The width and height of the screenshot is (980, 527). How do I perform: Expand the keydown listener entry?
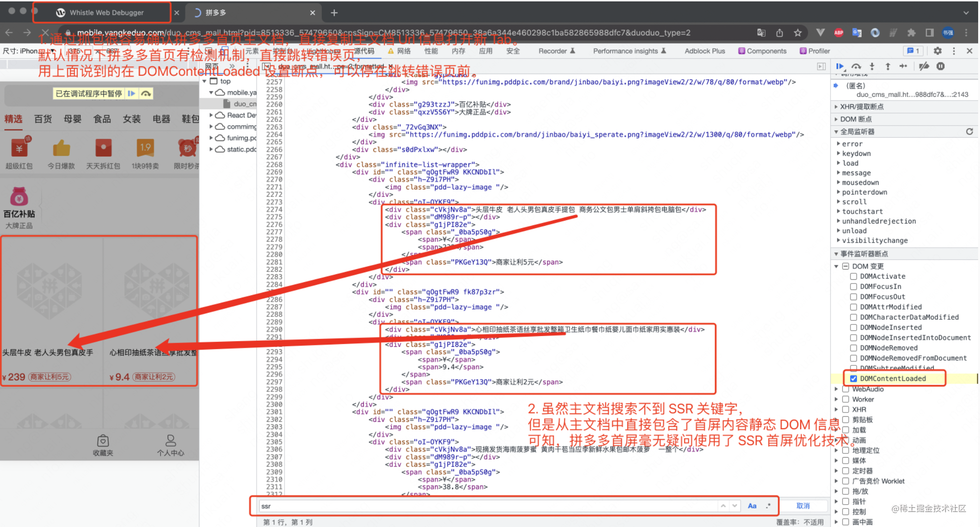pos(838,154)
